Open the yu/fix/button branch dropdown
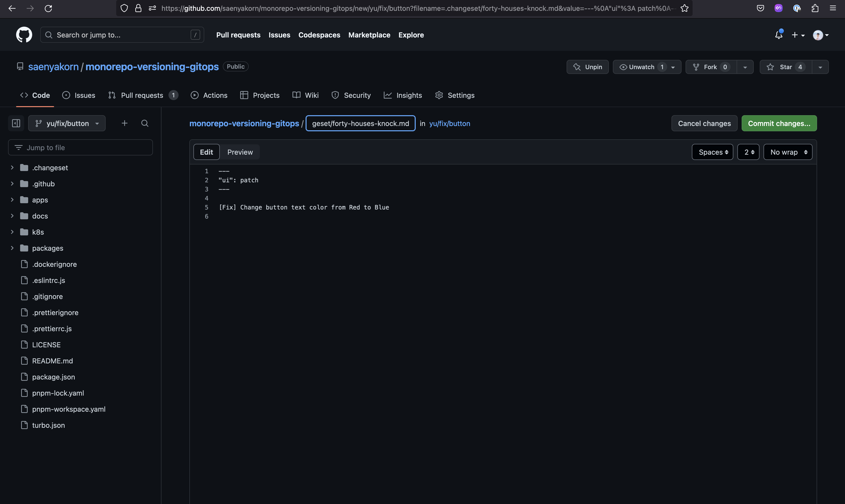Screen dimensions: 845x504 point(67,123)
